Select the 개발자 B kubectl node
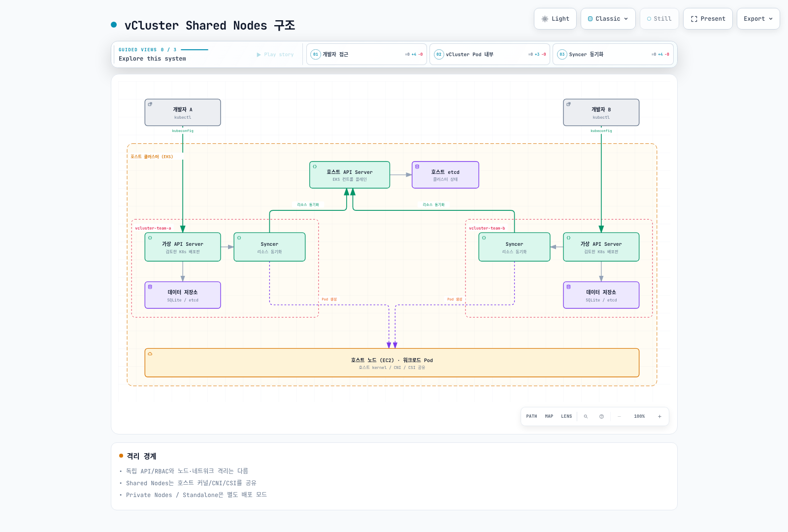Screen dimensions: 788x532 click(601, 112)
